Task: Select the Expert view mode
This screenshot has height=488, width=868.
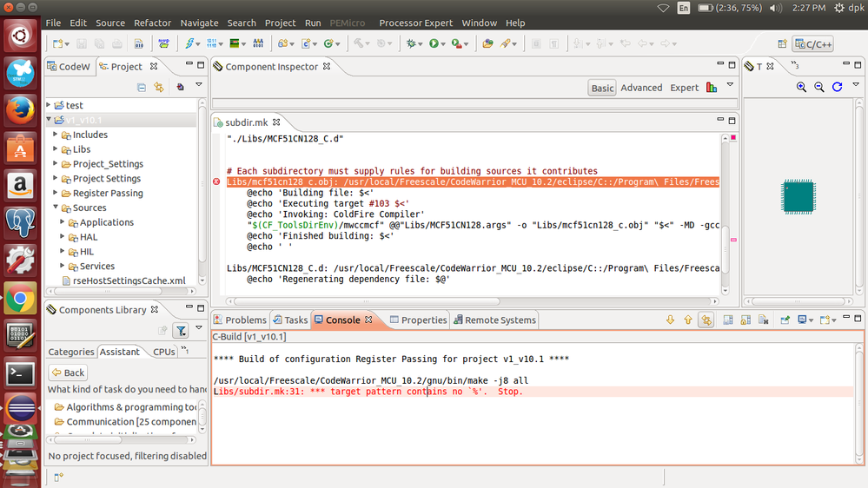Action: (684, 88)
